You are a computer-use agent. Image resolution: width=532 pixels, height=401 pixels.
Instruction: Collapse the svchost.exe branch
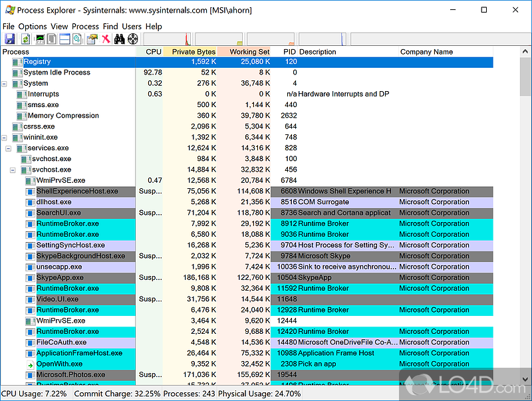(13, 170)
